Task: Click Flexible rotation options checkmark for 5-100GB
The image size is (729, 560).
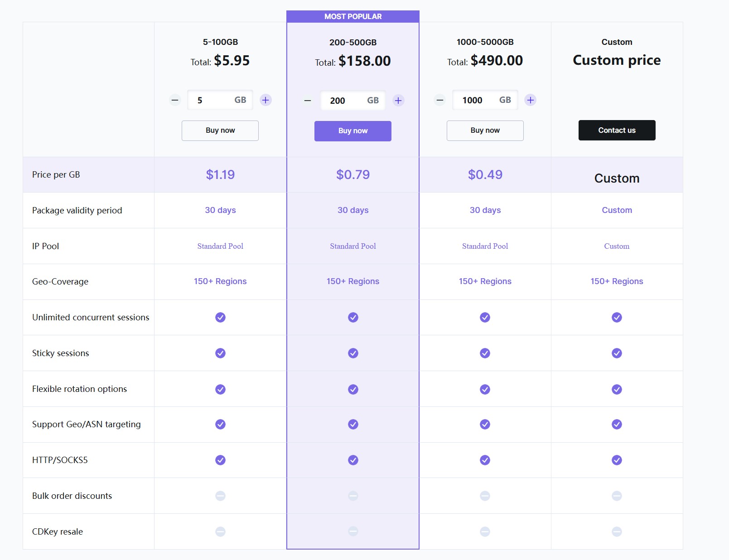Action: (220, 389)
